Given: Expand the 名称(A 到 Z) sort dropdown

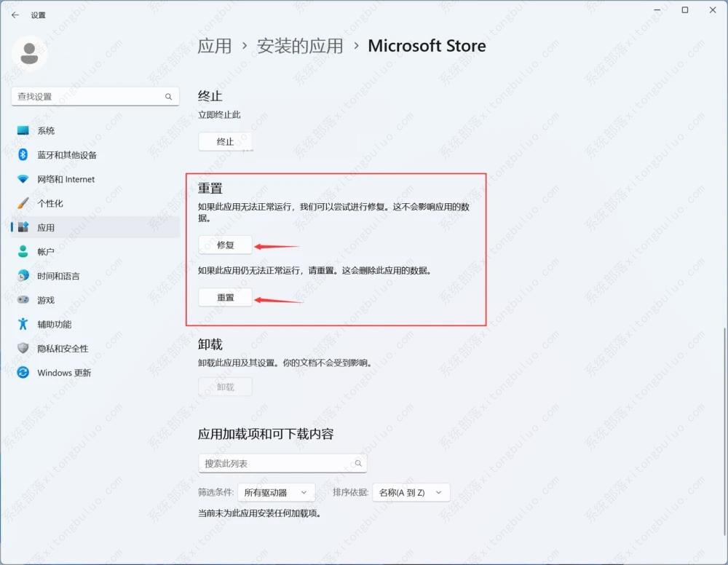Looking at the screenshot, I should pos(411,493).
